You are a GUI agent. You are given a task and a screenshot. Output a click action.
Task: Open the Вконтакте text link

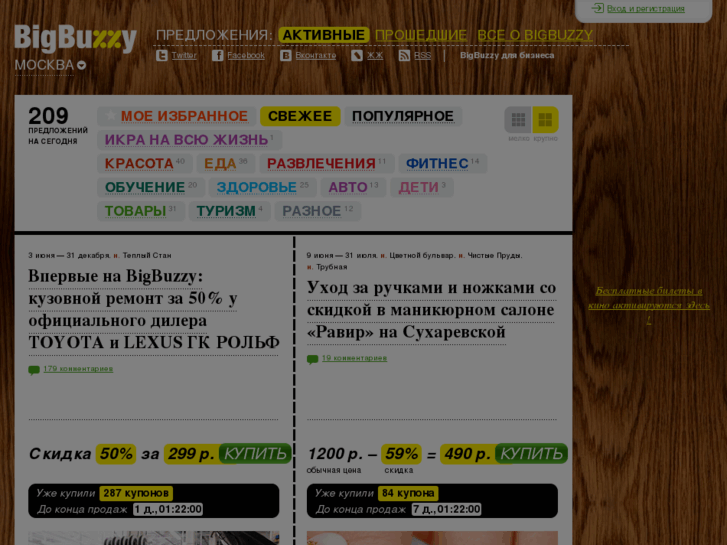click(316, 56)
